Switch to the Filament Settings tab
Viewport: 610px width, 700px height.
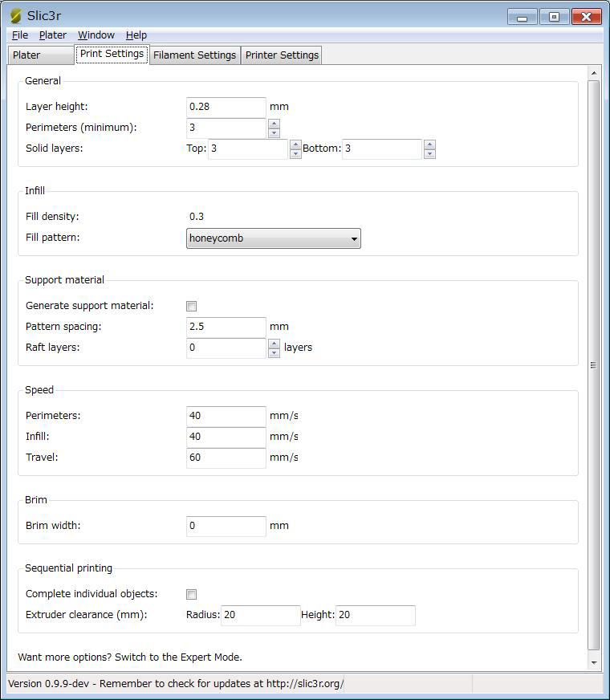(x=194, y=55)
